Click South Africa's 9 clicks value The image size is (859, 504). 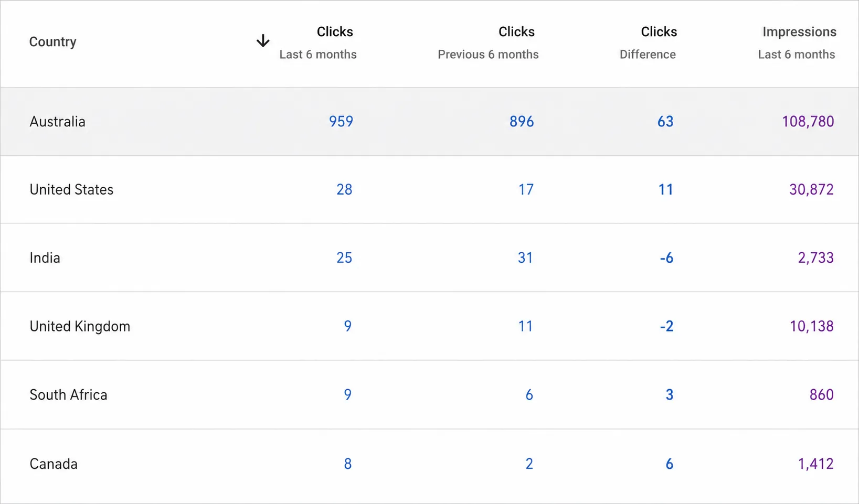pos(348,395)
